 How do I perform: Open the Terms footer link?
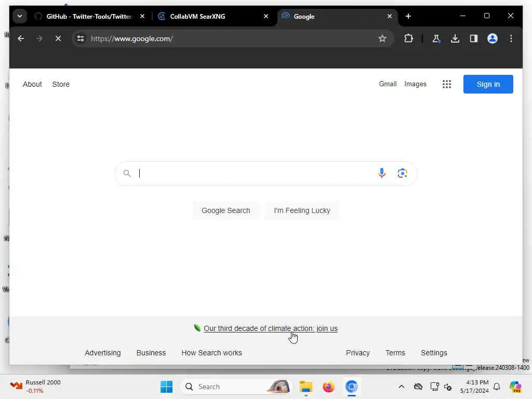coord(395,353)
